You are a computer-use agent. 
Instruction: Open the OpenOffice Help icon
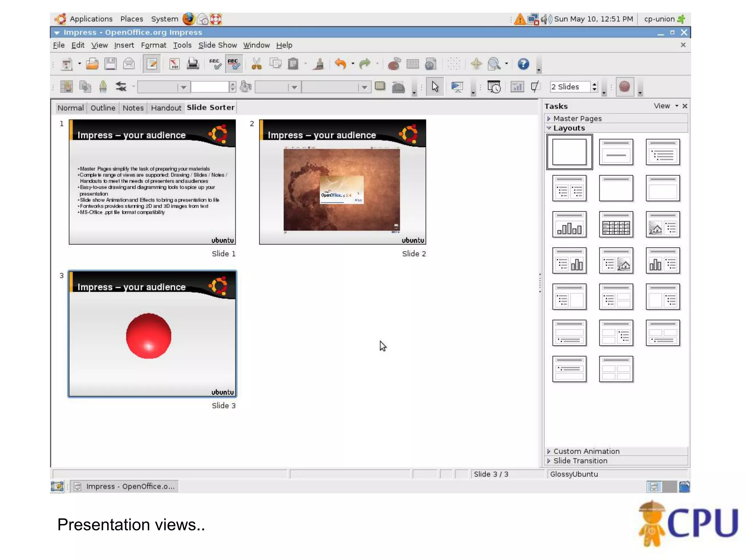523,64
